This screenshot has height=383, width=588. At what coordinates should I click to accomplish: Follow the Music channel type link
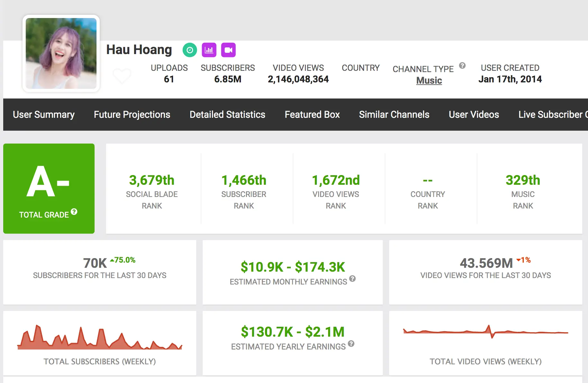click(429, 80)
